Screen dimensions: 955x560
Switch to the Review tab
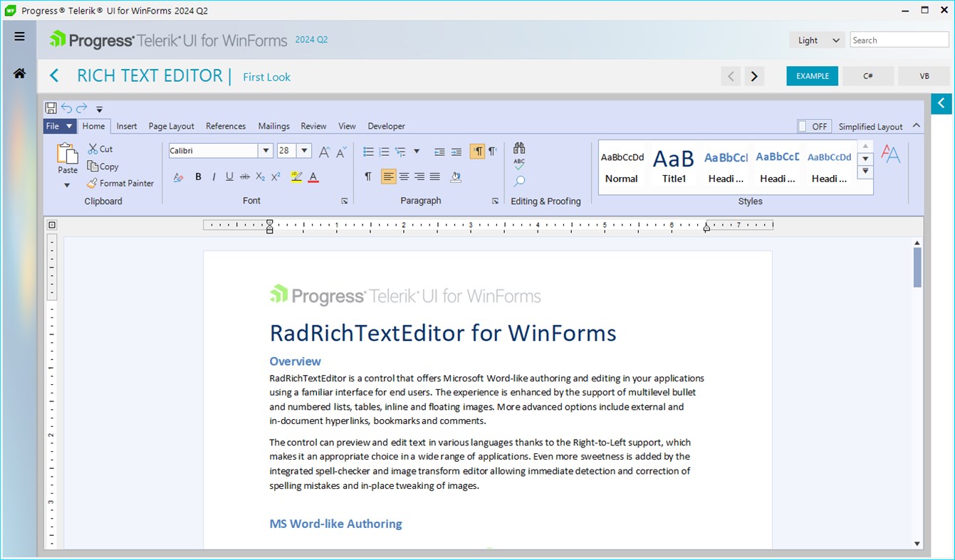pos(313,126)
